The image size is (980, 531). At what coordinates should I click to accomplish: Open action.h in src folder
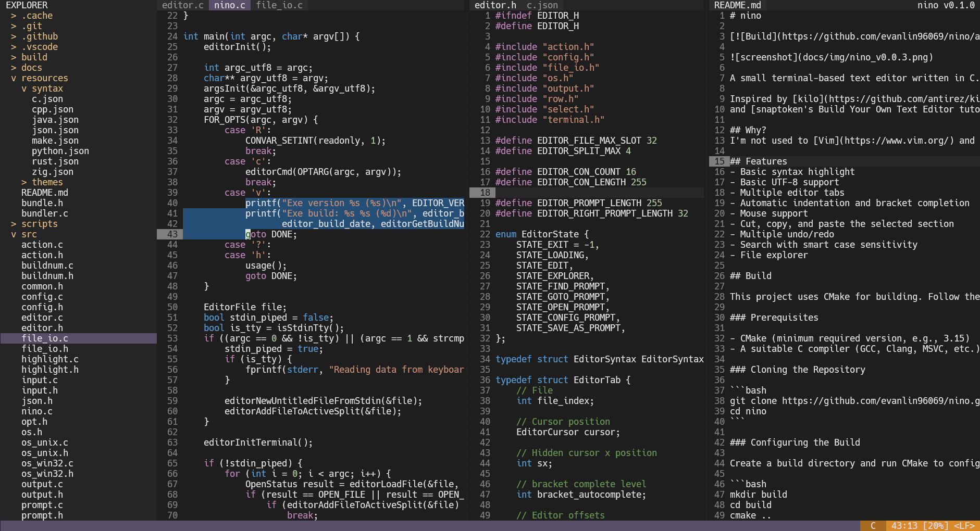pyautogui.click(x=42, y=255)
